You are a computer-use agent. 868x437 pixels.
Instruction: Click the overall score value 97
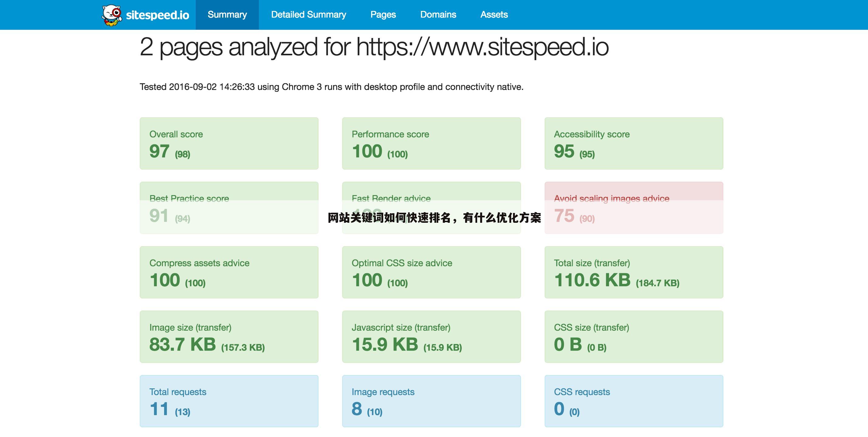[159, 151]
